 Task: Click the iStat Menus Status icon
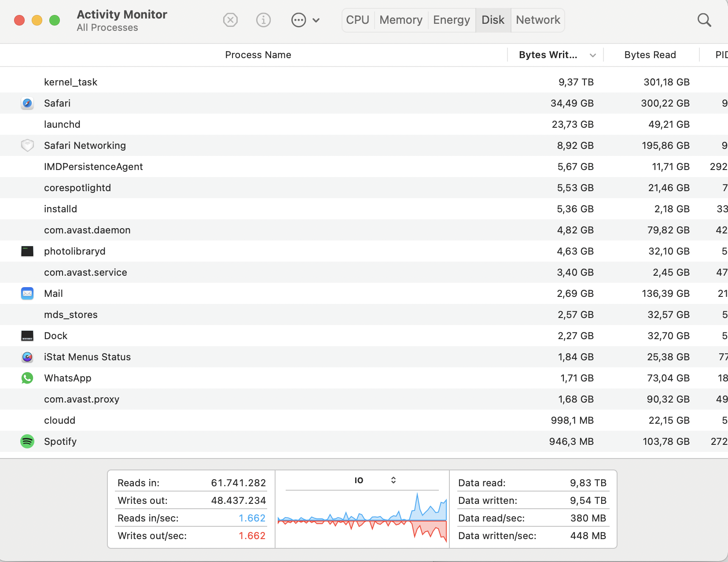pyautogui.click(x=27, y=357)
